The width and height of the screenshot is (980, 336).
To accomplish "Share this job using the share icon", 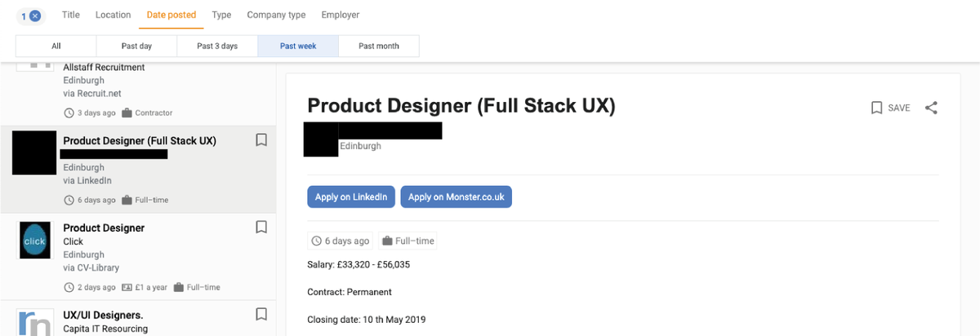I will 931,108.
